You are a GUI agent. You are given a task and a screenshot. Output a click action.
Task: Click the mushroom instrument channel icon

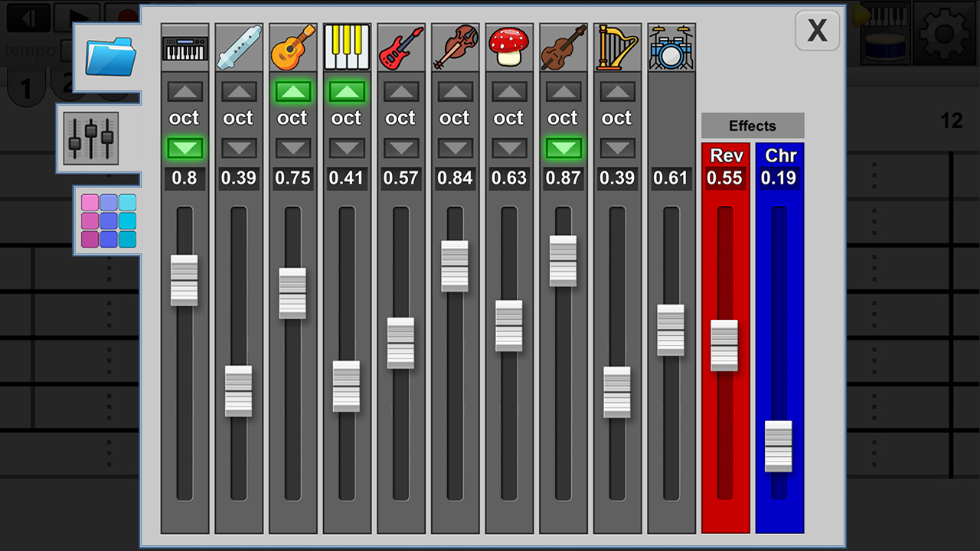click(x=509, y=46)
